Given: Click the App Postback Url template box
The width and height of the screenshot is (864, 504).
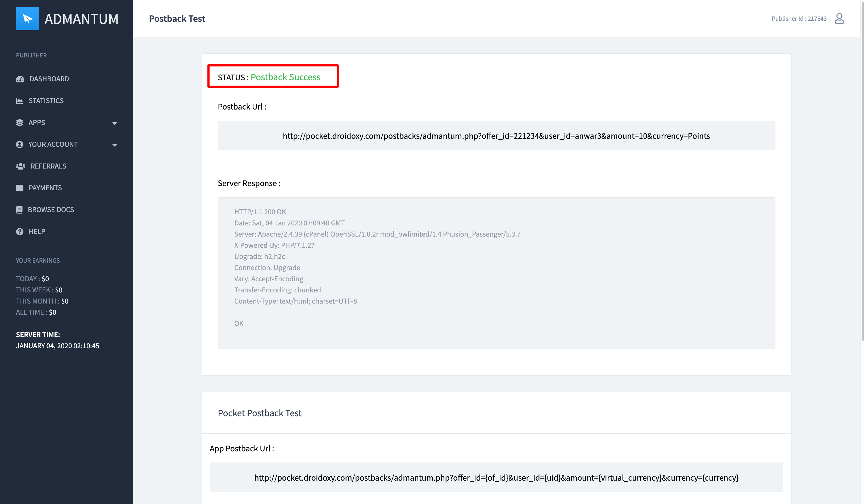Looking at the screenshot, I should pos(496,478).
